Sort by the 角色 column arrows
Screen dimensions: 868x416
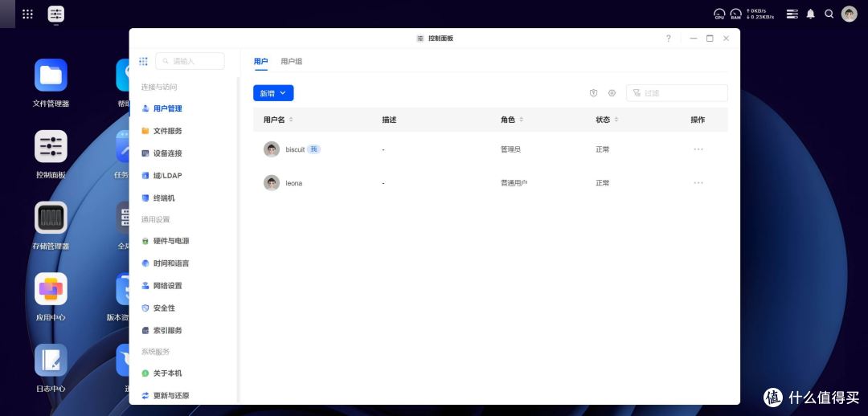pos(522,120)
